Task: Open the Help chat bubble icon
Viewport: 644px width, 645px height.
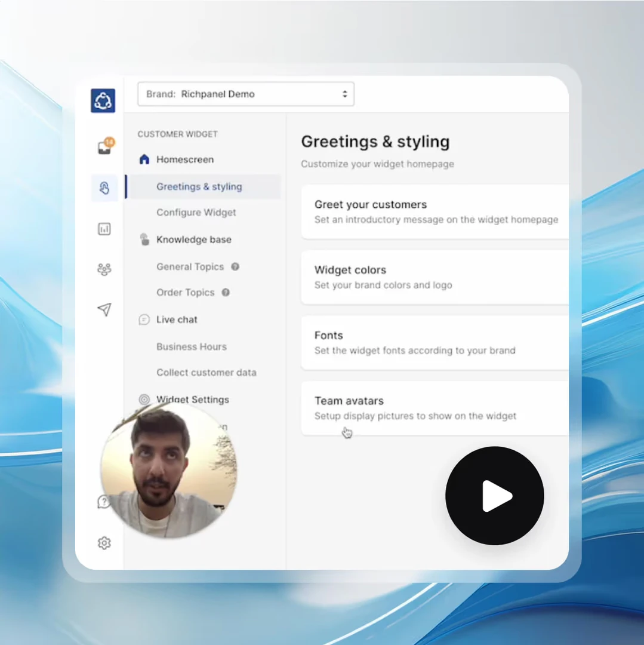Action: click(104, 502)
